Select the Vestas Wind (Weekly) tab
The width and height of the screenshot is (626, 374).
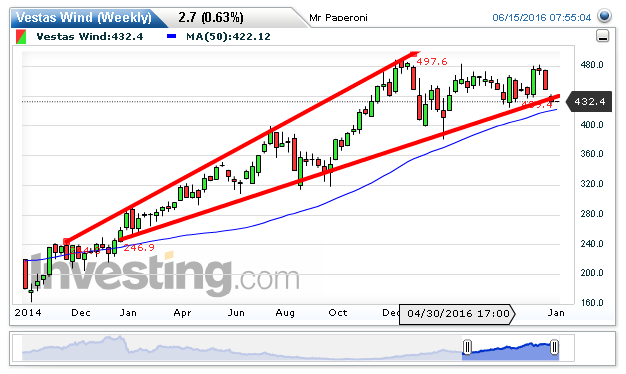tap(84, 18)
